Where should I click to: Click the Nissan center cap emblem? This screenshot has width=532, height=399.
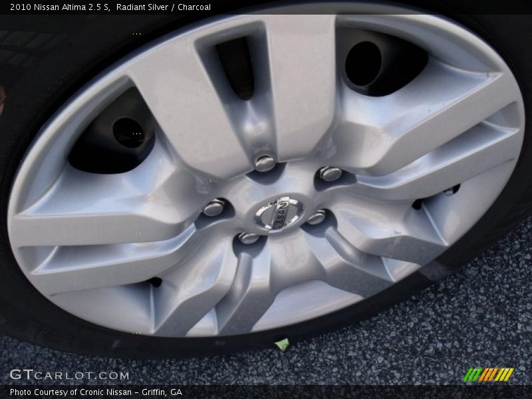pyautogui.click(x=279, y=213)
